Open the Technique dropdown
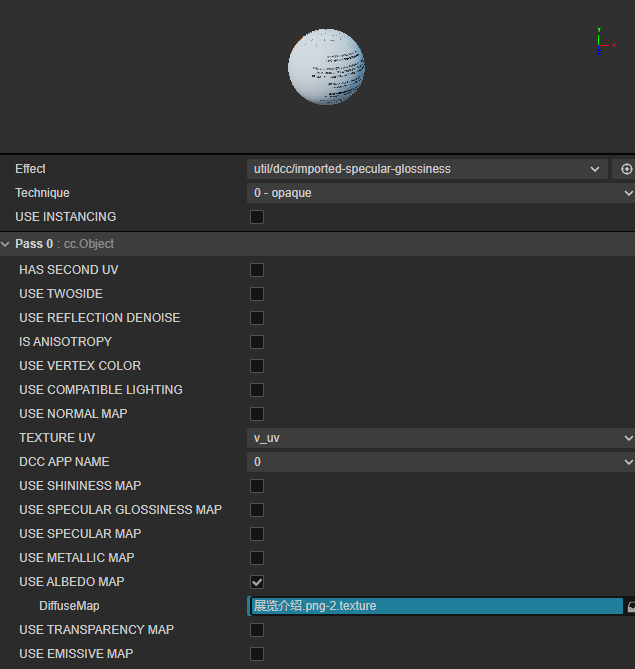The width and height of the screenshot is (635, 669). click(x=441, y=193)
